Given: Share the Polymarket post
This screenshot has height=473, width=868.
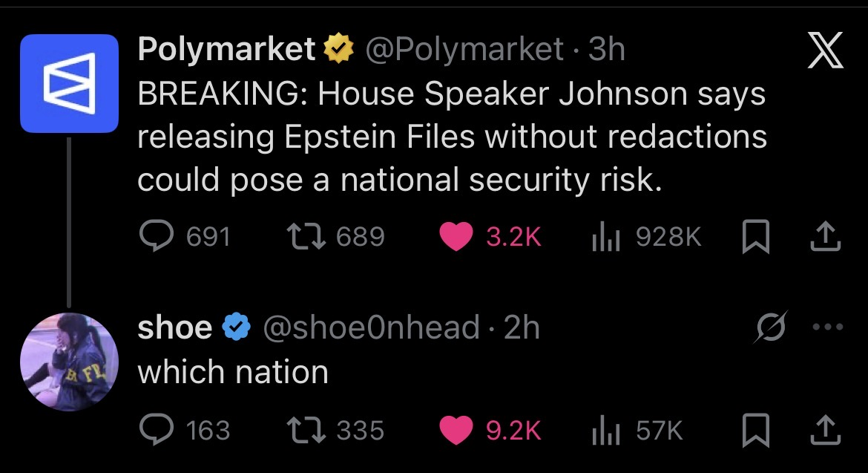Looking at the screenshot, I should tap(826, 237).
